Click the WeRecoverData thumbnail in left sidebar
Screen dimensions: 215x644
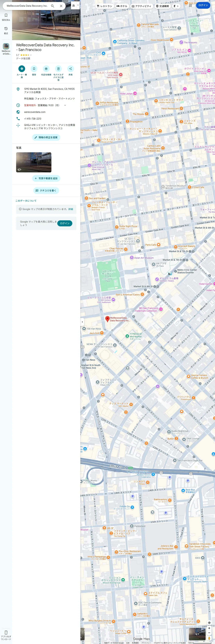click(6, 46)
